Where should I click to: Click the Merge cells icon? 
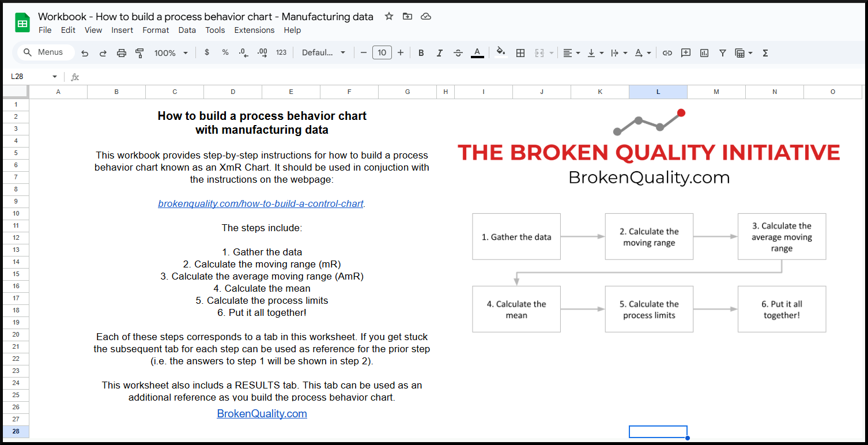tap(539, 53)
